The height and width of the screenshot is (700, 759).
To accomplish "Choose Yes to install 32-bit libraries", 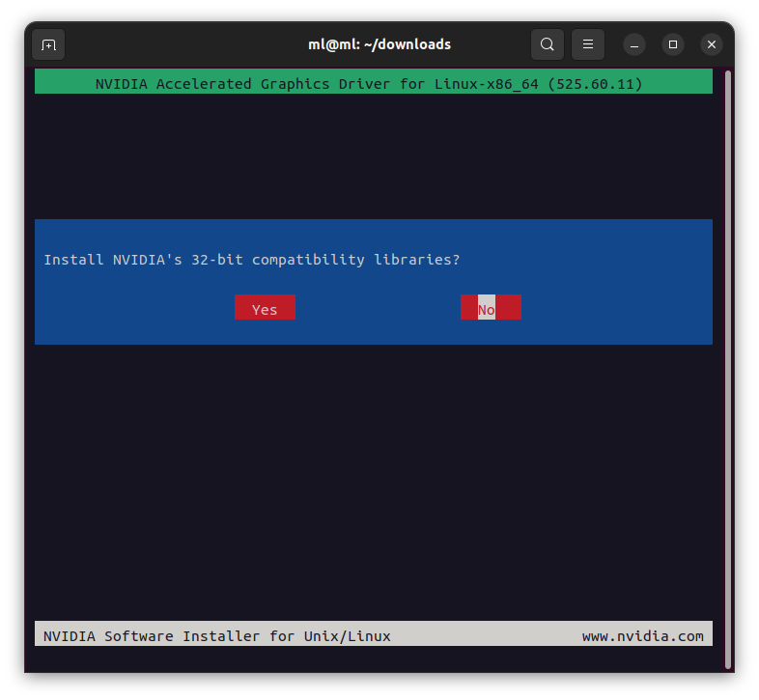I will (x=265, y=307).
